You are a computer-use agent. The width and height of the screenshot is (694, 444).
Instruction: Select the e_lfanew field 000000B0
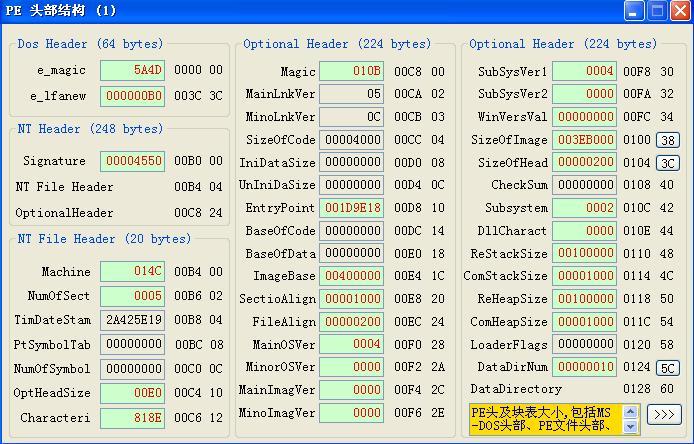[x=132, y=96]
